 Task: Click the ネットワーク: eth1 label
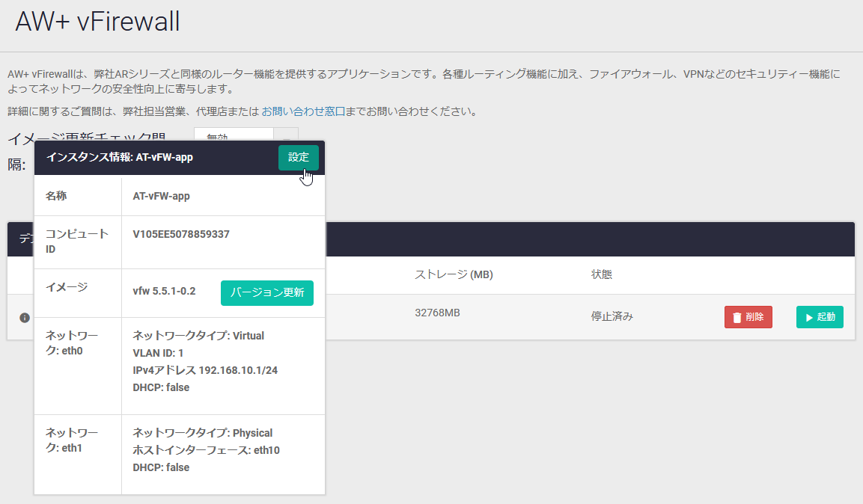coord(72,440)
